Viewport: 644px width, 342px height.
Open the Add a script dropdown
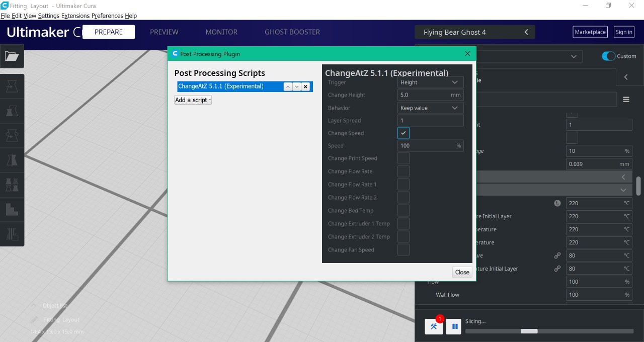pyautogui.click(x=193, y=100)
